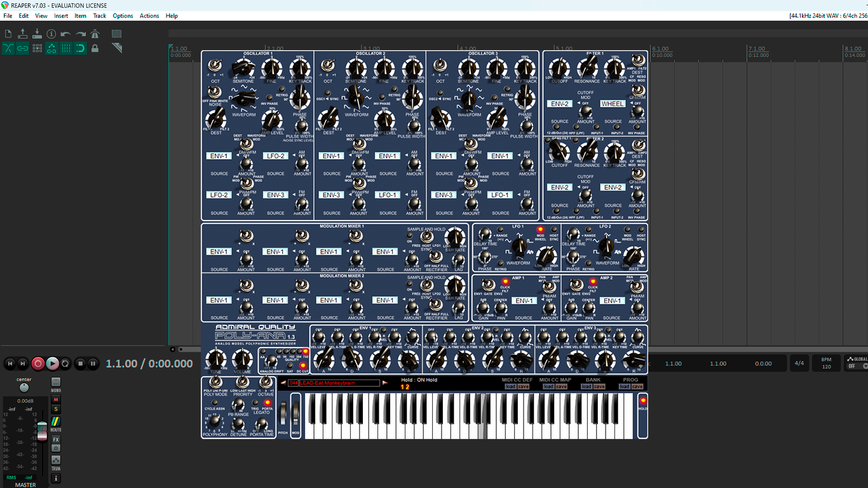Screen dimensions: 868x488
Task: Click the Undo arrow icon
Action: coord(66,34)
